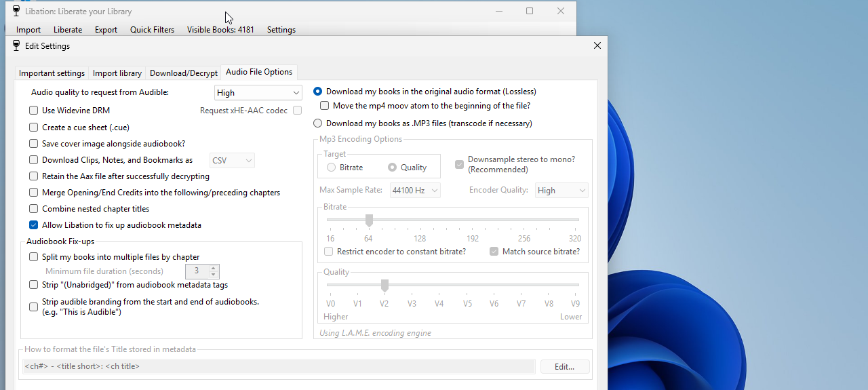Image resolution: width=868 pixels, height=390 pixels.
Task: Check Retain the Aax file after decrypting
Action: click(33, 176)
